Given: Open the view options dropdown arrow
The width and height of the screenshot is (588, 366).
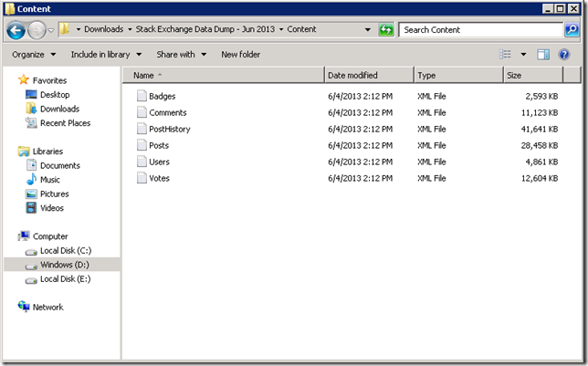Looking at the screenshot, I should [523, 55].
